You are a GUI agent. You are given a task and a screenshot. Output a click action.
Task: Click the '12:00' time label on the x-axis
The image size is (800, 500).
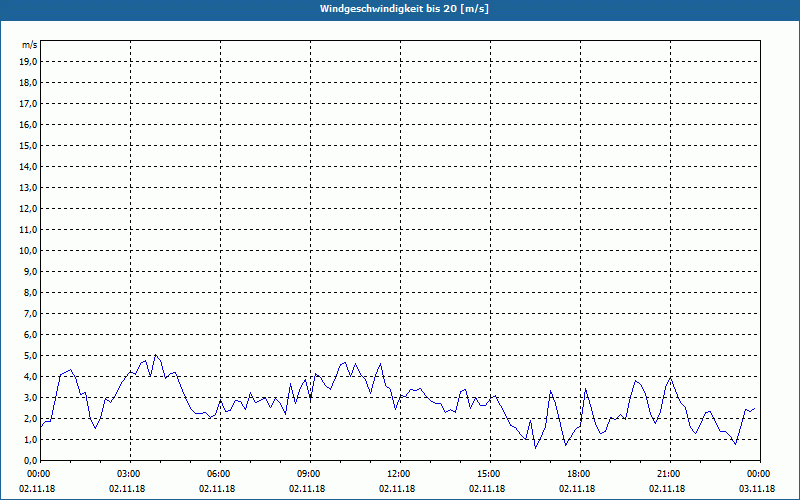[x=400, y=474]
